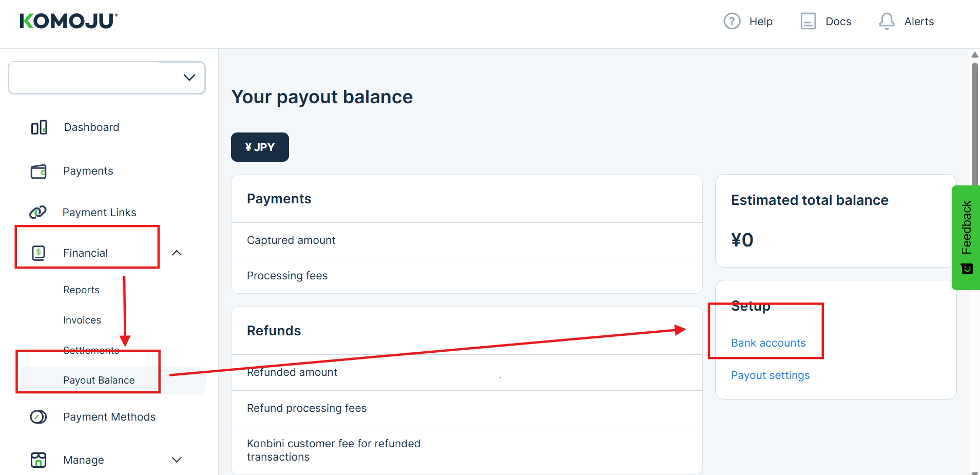Open the Payout settings link
The width and height of the screenshot is (980, 475).
click(770, 375)
